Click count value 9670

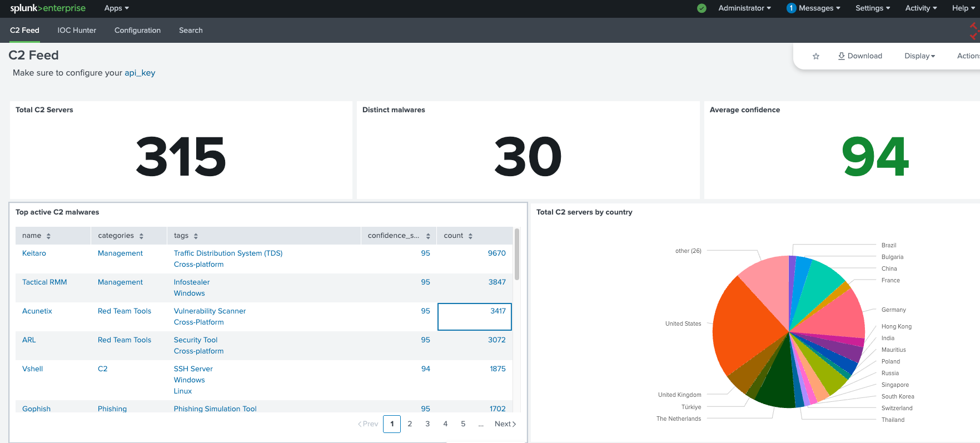click(x=497, y=253)
